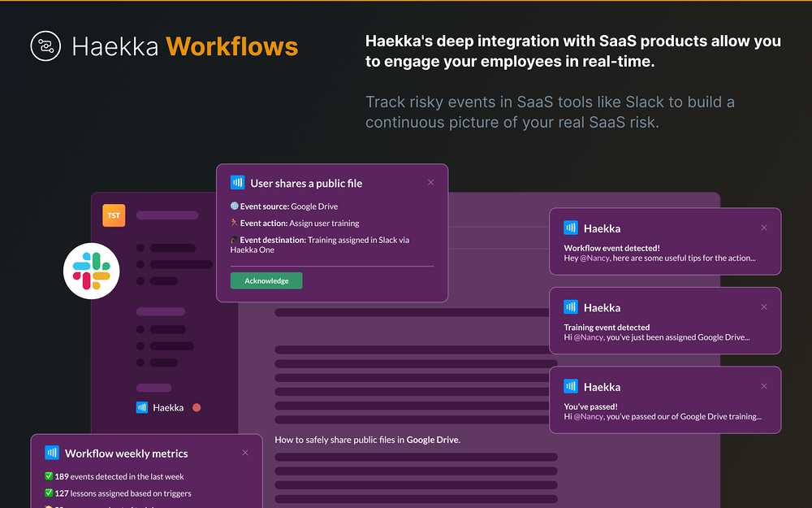Click Haekka icon in 'You've passed!' notification
This screenshot has width=812, height=508.
click(571, 386)
